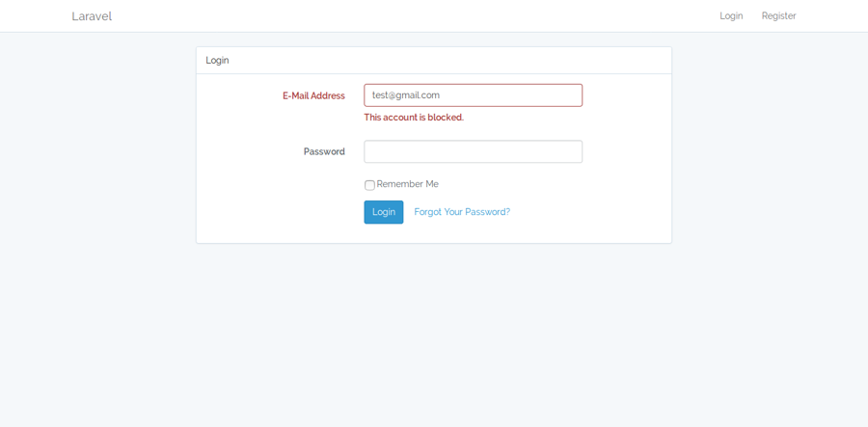The height and width of the screenshot is (427, 868).
Task: Open the Login page from navbar
Action: click(x=731, y=16)
